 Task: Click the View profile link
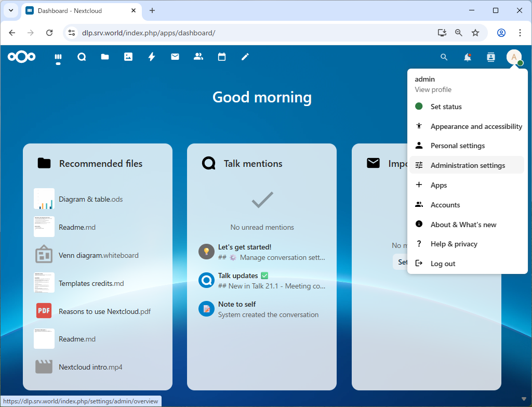(x=433, y=89)
